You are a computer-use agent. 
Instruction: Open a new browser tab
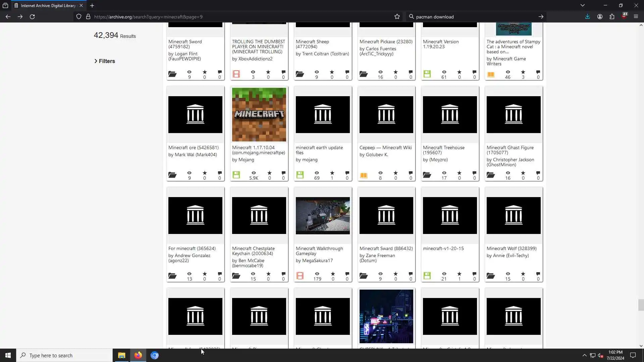(x=92, y=6)
